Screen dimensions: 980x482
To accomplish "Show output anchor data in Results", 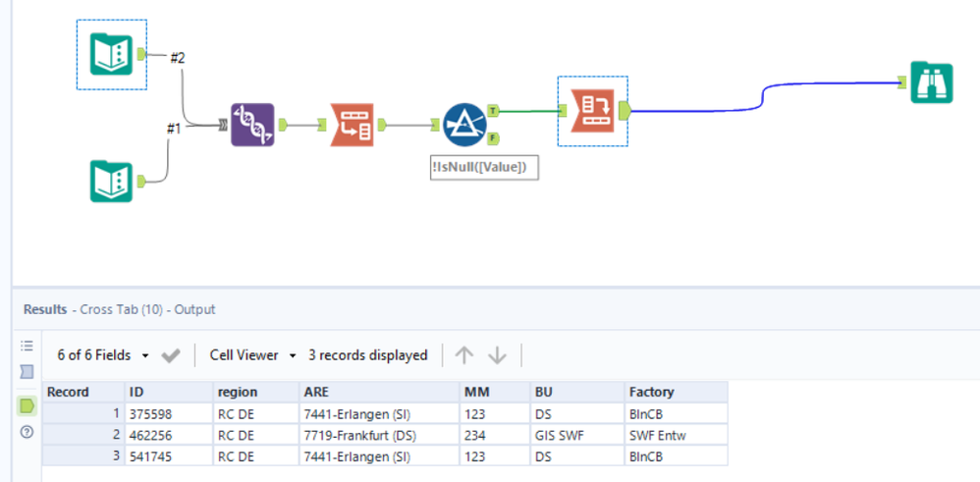I will pyautogui.click(x=27, y=406).
